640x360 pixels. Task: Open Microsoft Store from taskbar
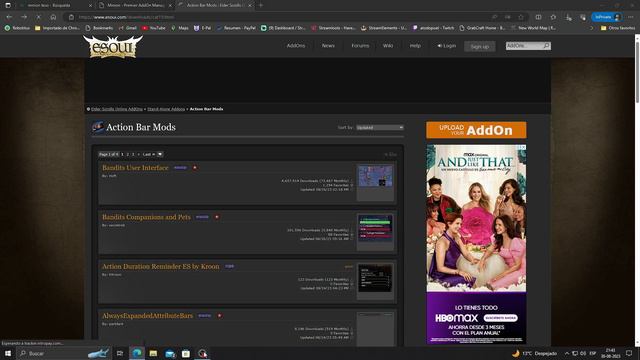pyautogui.click(x=186, y=353)
